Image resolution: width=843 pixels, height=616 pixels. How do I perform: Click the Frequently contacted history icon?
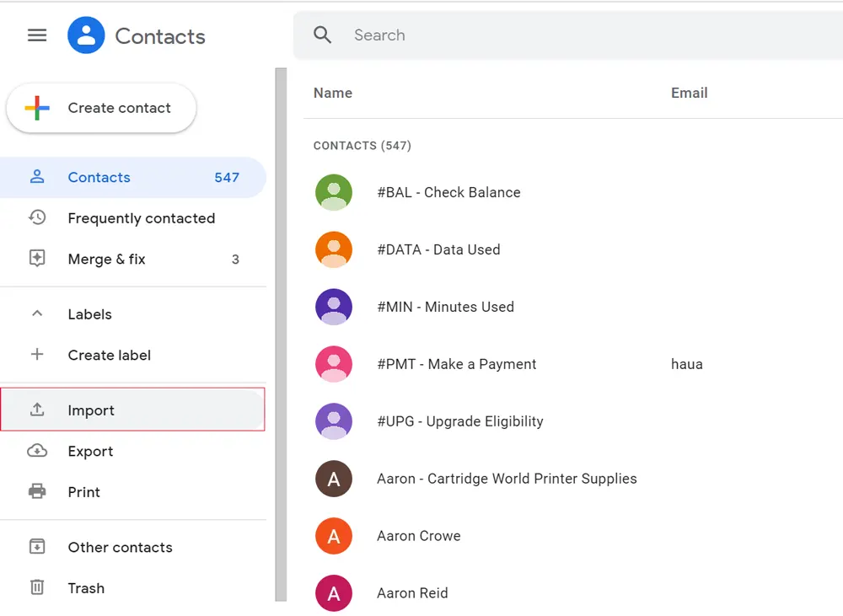(x=37, y=218)
